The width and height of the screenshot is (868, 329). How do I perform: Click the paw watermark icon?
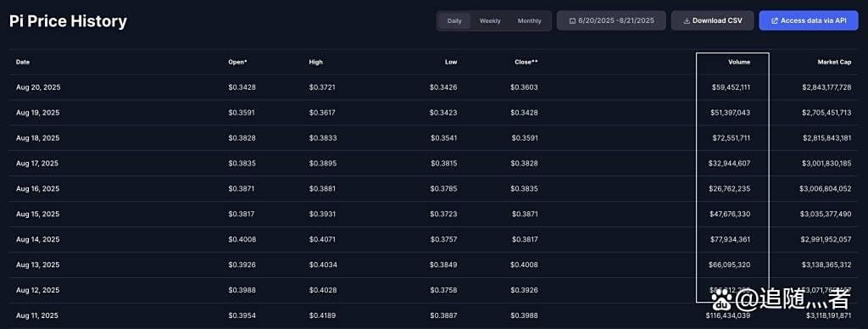tap(721, 300)
